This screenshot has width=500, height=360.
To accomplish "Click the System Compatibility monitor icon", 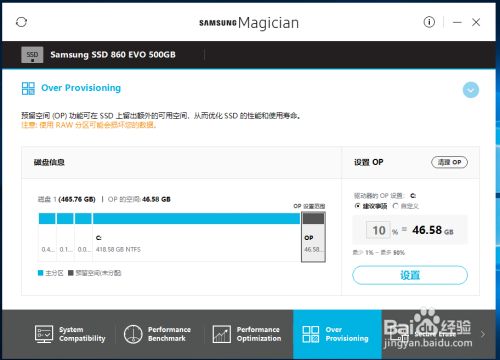I will [x=44, y=334].
